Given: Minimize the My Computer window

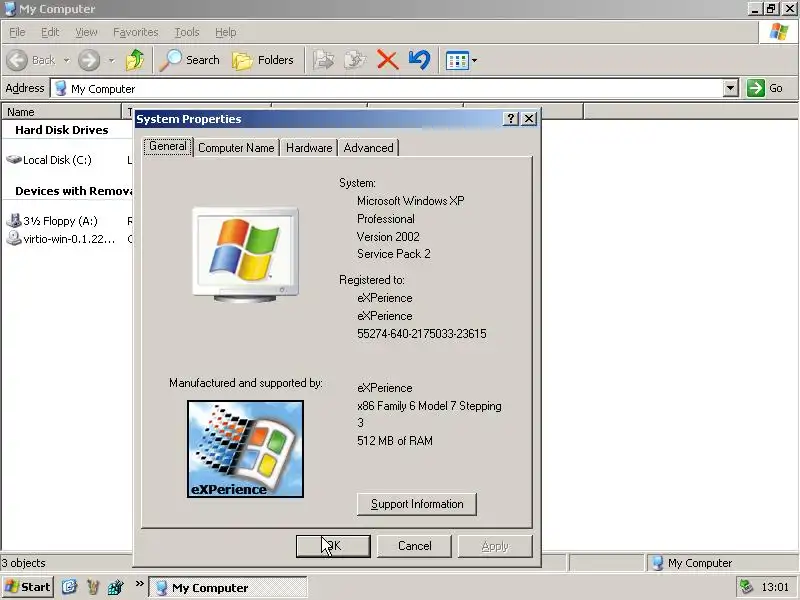Looking at the screenshot, I should (755, 8).
